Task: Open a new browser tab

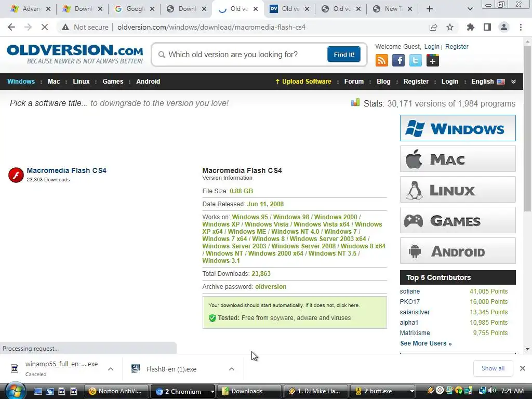Action: tap(430, 9)
